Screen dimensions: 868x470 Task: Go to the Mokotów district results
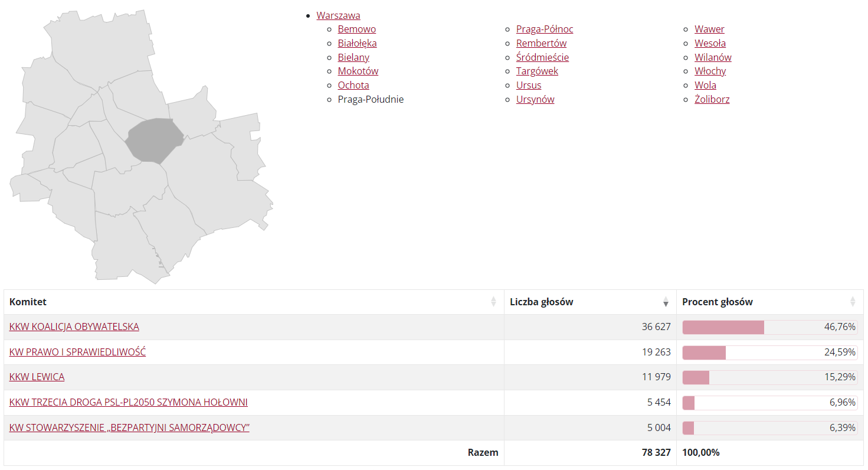pos(358,71)
